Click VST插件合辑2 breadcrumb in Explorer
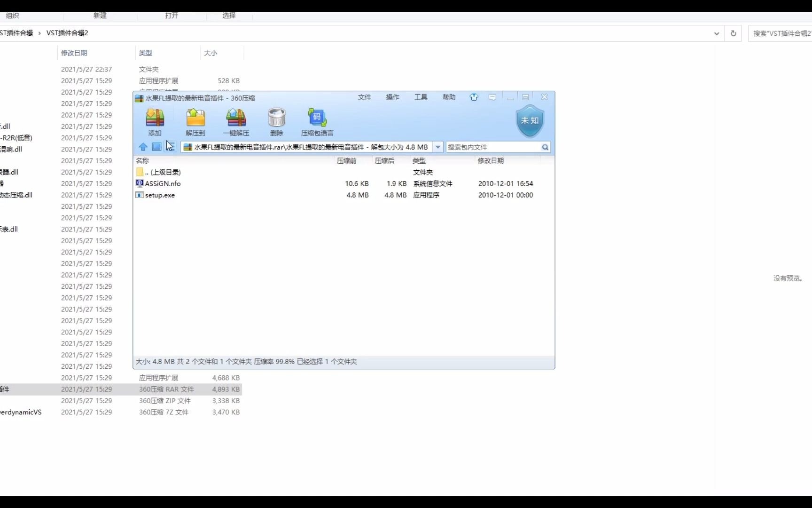 tap(67, 33)
